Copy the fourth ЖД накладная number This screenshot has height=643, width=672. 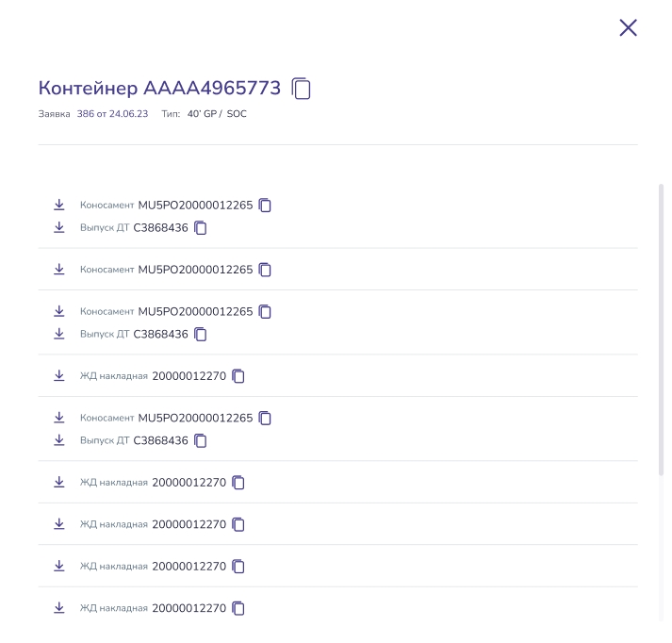[x=238, y=567]
